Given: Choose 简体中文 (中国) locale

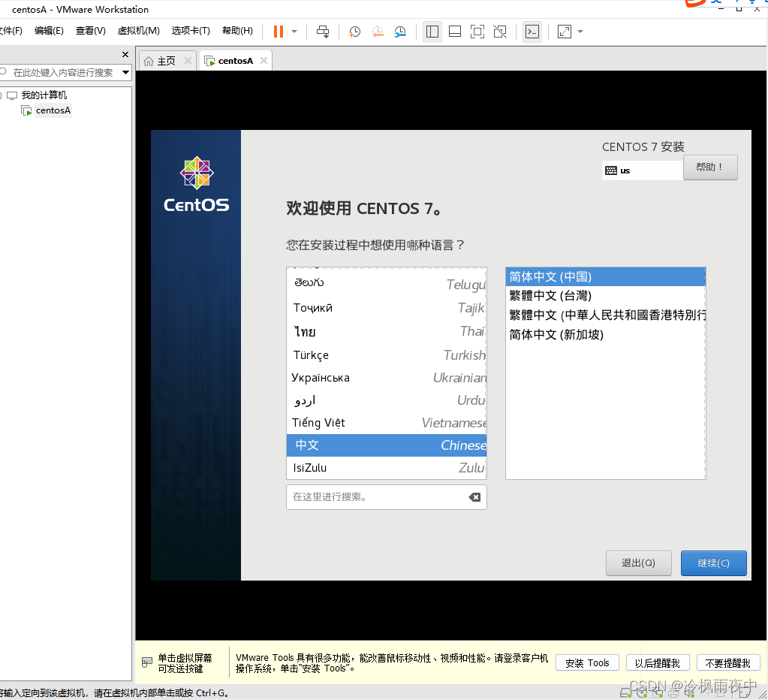Looking at the screenshot, I should pos(605,276).
